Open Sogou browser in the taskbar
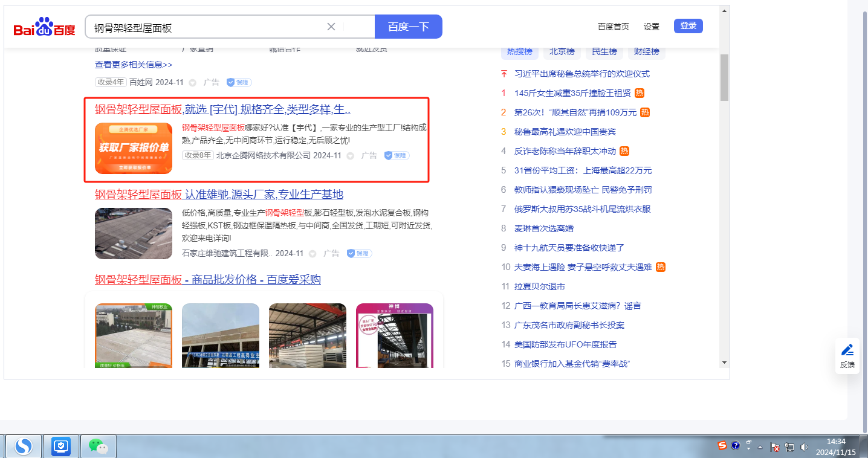This screenshot has height=458, width=868. [x=24, y=447]
